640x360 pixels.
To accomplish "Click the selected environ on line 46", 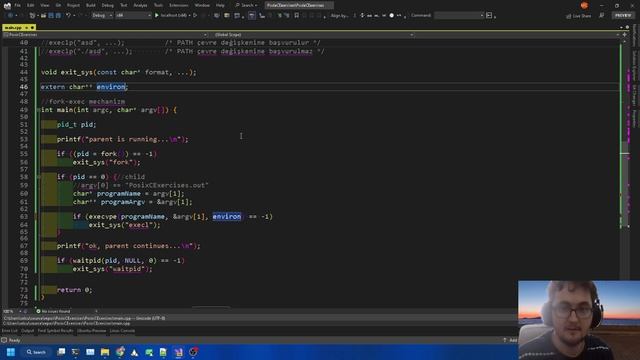I will tap(111, 87).
